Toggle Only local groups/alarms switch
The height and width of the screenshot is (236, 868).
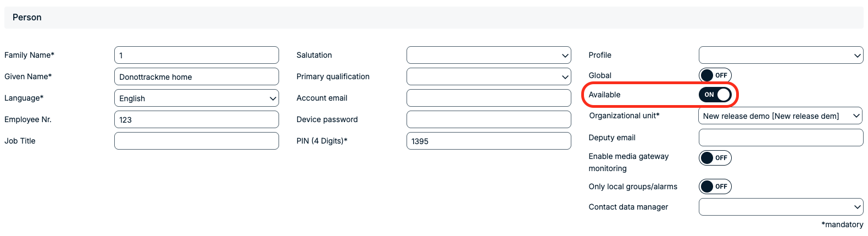715,186
